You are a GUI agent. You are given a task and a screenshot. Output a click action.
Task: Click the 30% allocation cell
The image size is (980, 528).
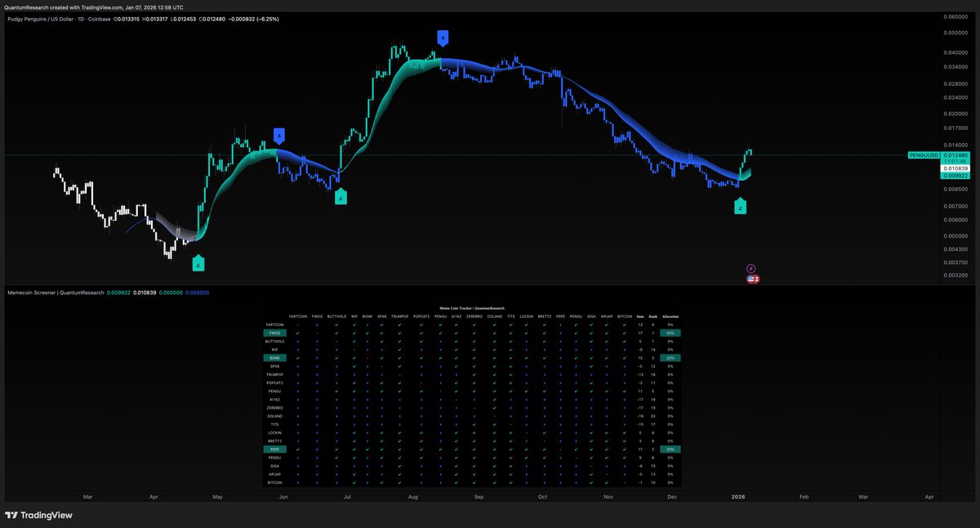670,450
